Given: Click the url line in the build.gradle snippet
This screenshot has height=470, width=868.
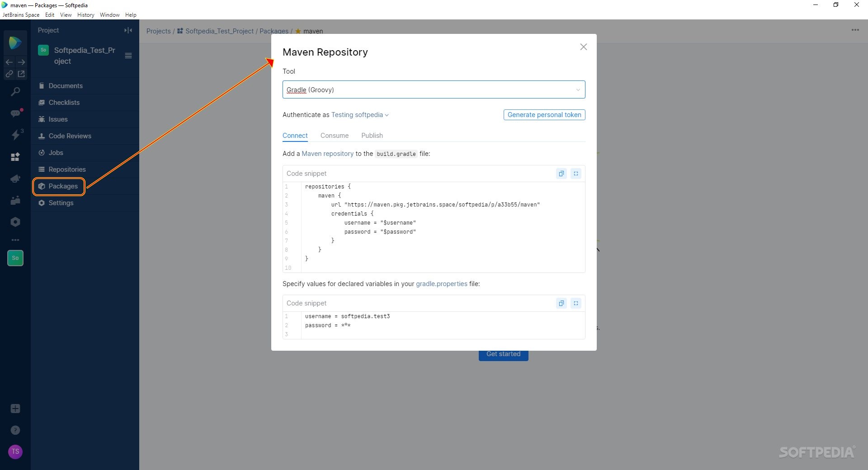Looking at the screenshot, I should (435, 205).
